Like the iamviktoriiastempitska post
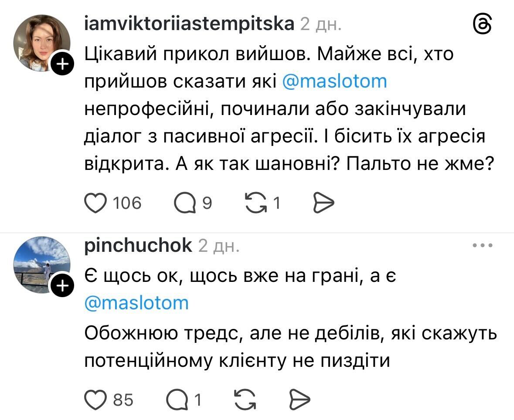 tap(96, 203)
